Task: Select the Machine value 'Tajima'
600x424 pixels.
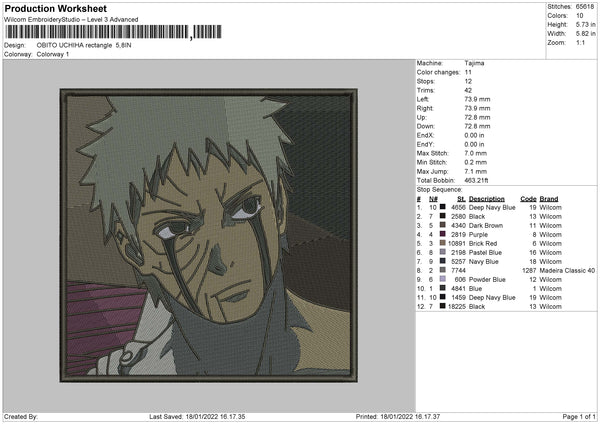Action: (474, 63)
